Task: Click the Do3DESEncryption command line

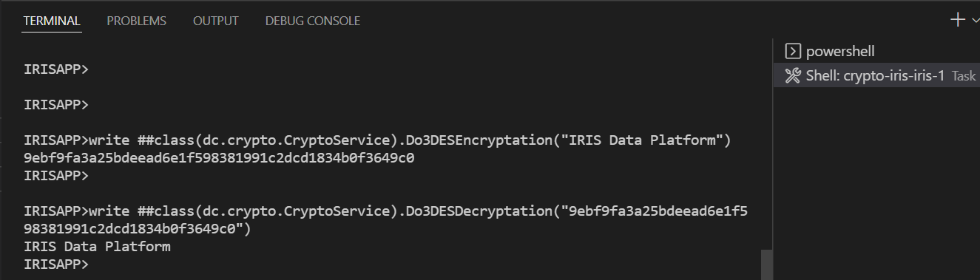Action: 377,140
